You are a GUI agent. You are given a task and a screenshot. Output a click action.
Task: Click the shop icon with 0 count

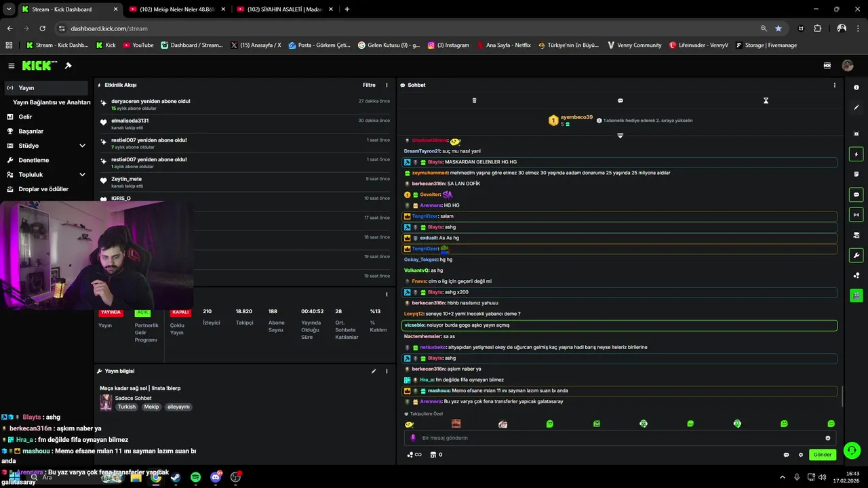(x=437, y=455)
